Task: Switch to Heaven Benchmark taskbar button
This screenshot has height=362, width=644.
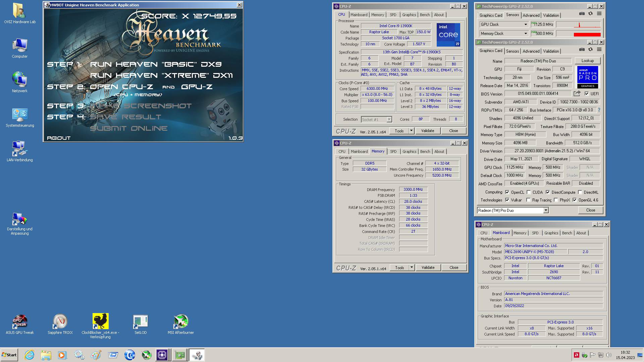Action: (x=197, y=355)
